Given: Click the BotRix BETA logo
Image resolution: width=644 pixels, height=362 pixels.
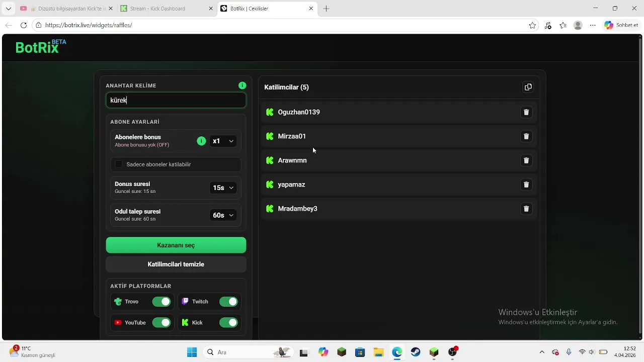Looking at the screenshot, I should (x=41, y=47).
